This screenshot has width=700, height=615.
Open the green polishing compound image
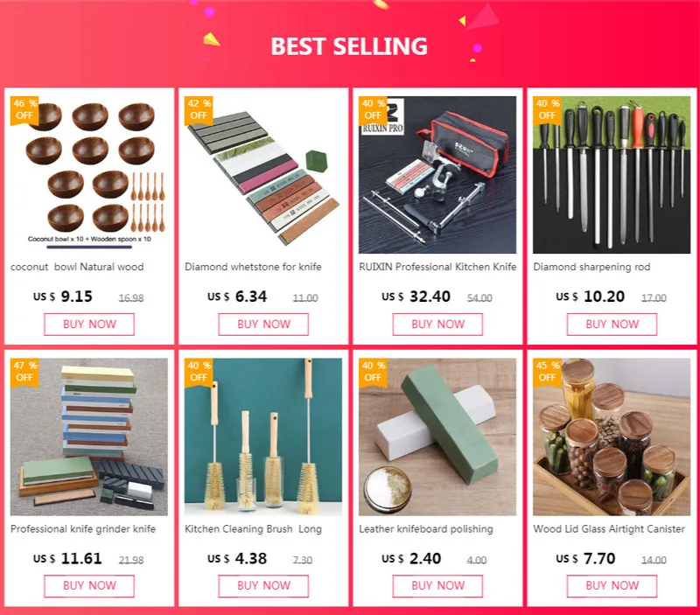pos(437,437)
